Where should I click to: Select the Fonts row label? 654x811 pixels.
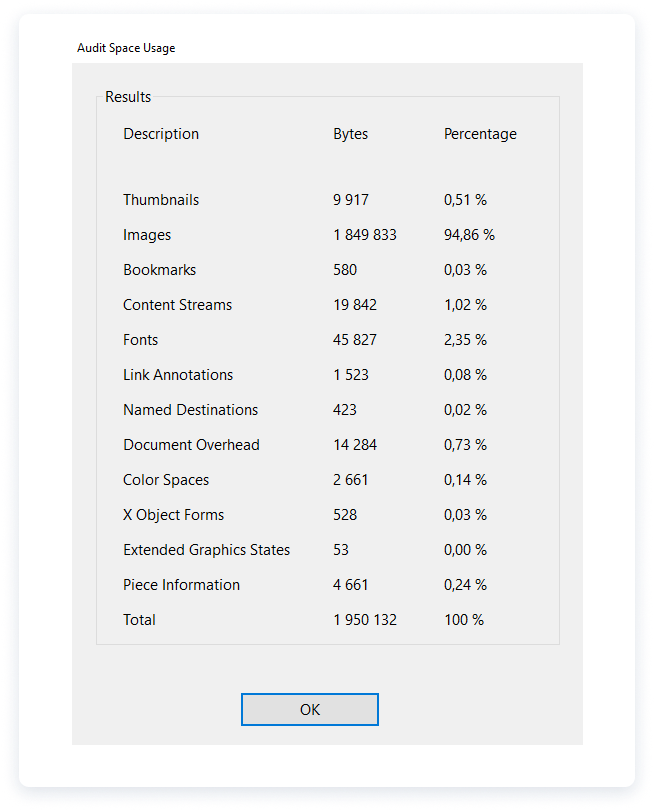click(140, 340)
